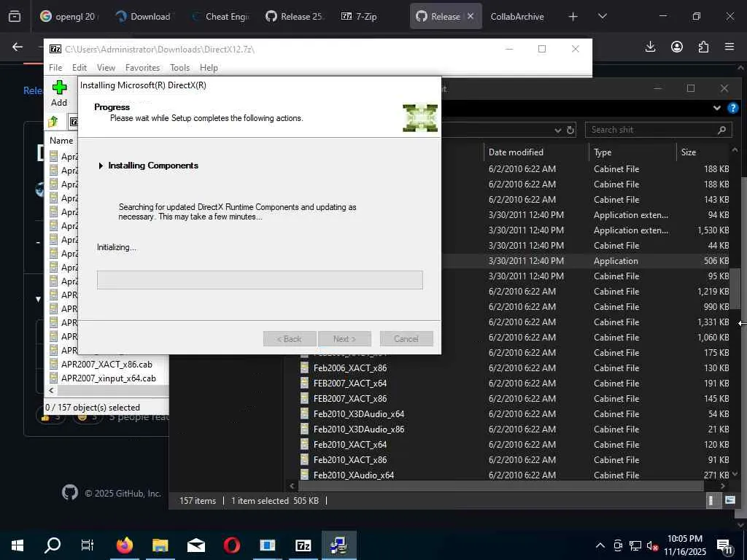Click the Name column header in 7-Zip
The image size is (747, 560).
tap(61, 141)
